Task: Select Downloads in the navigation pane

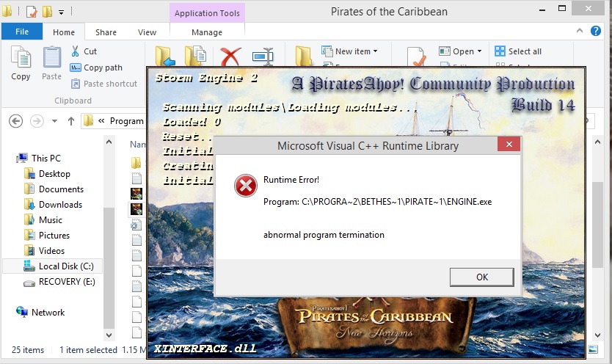Action: 53,205
